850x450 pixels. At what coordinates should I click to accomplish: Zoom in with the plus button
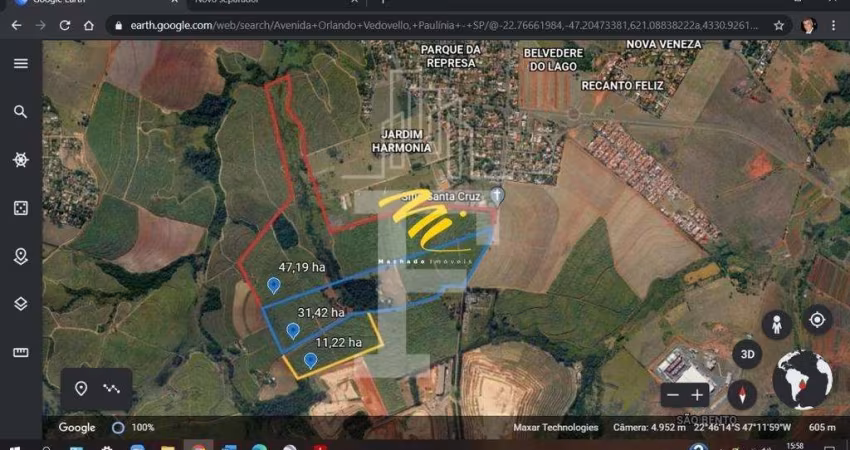[697, 395]
